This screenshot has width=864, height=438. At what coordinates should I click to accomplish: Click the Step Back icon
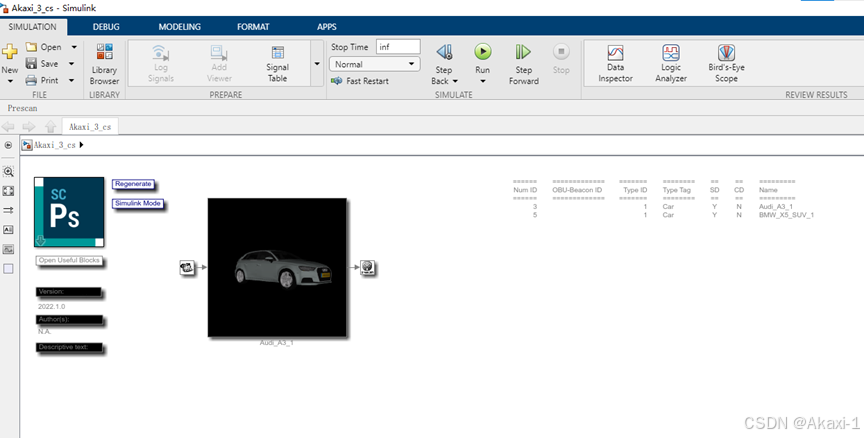[x=444, y=52]
